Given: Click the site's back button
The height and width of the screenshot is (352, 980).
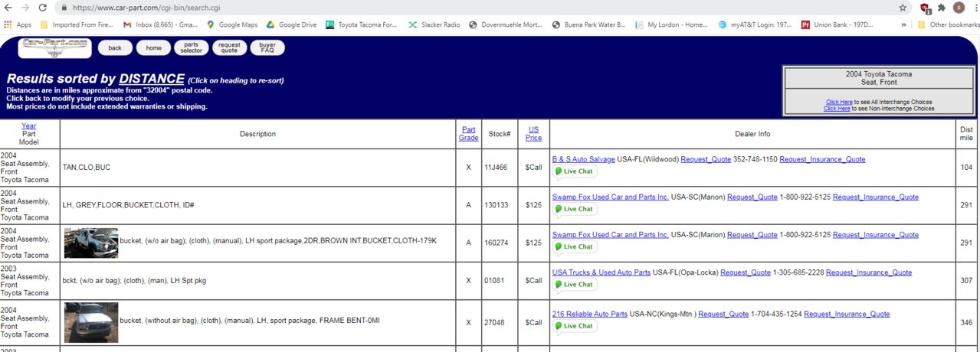Looking at the screenshot, I should click(115, 47).
